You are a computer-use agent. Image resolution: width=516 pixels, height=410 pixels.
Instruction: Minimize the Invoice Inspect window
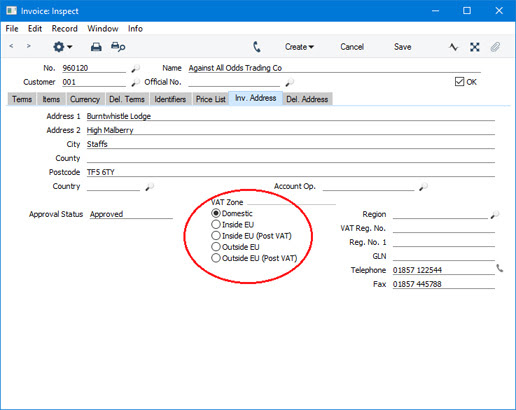coord(435,11)
